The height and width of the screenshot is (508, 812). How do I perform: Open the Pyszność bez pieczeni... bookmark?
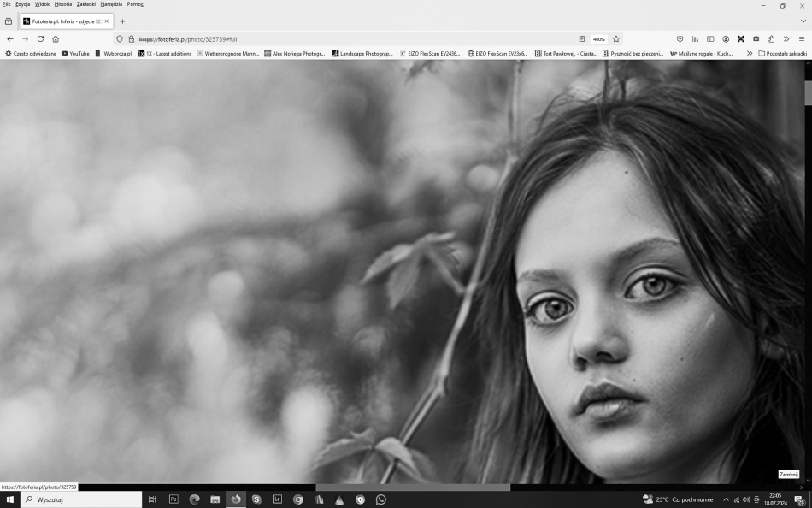tap(633, 53)
